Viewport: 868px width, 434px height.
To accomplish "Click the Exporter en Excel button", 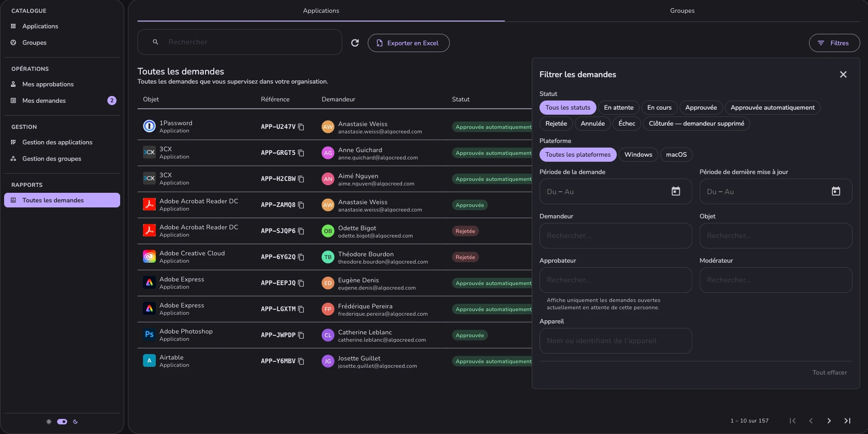I will click(x=408, y=43).
